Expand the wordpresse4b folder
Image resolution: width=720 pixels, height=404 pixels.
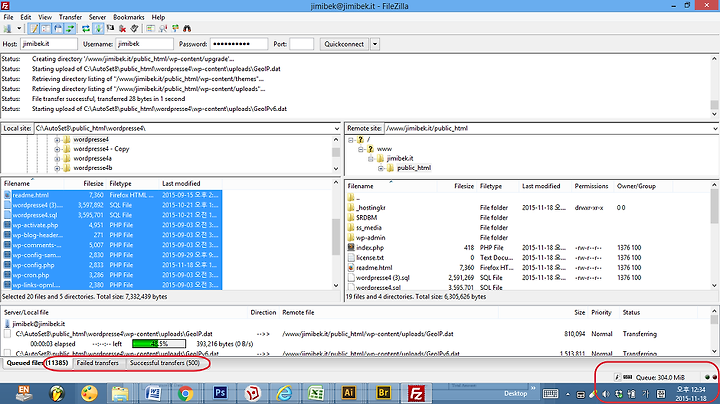point(57,168)
